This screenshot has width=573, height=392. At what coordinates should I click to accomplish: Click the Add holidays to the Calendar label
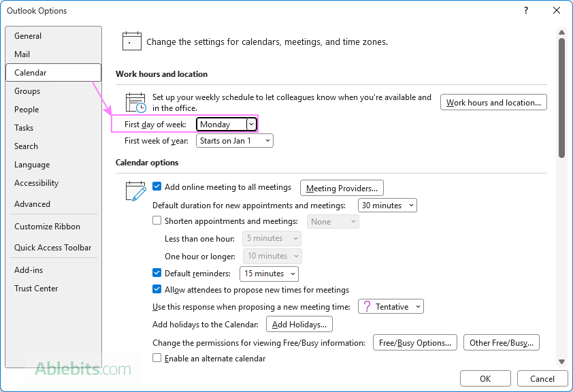pos(206,325)
